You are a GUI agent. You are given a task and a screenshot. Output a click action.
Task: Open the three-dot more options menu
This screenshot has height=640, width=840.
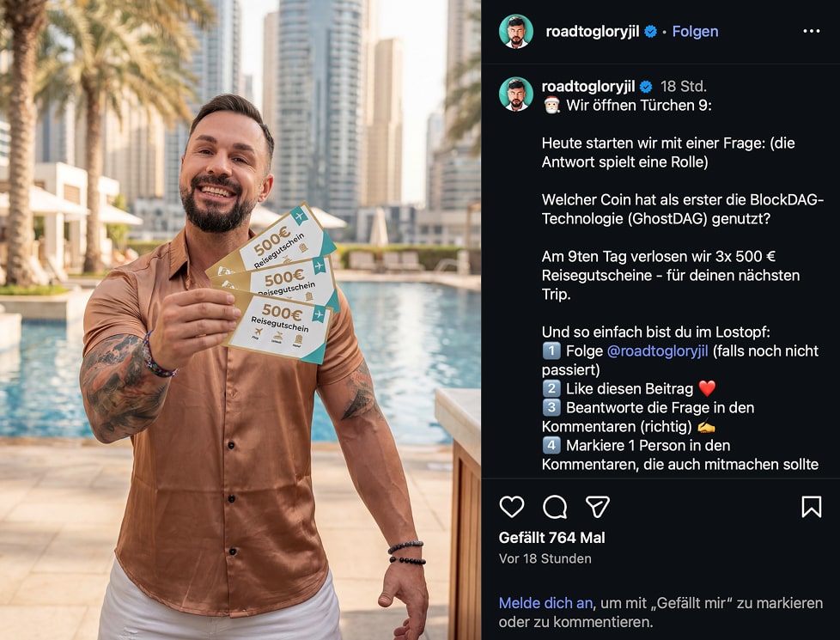tap(811, 31)
